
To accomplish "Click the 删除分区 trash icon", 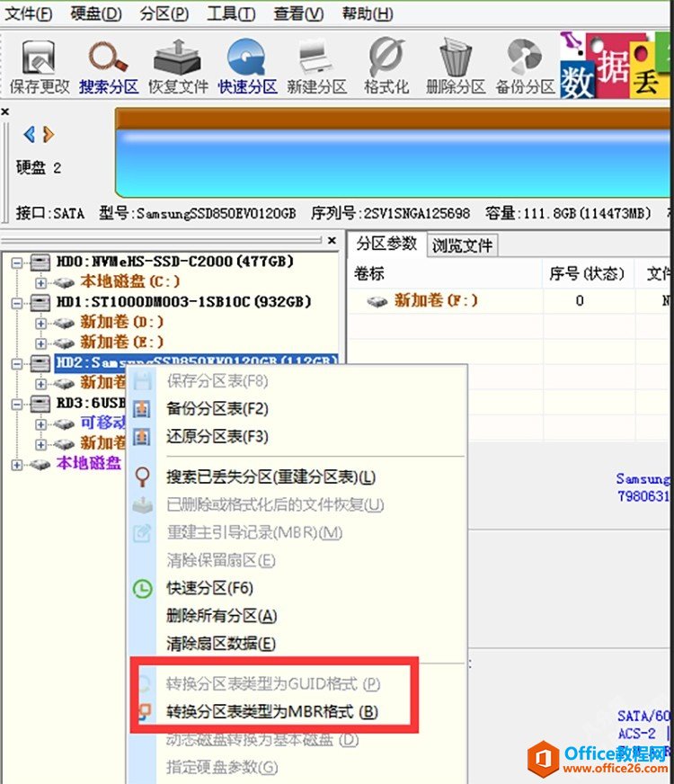I will [455, 67].
